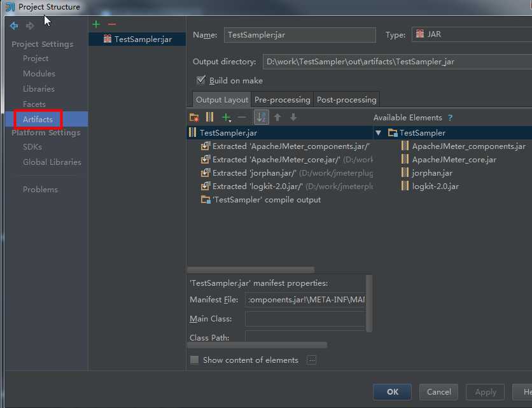Select ApacheJMeter_core.jar name in Available Elements
The image size is (532, 408).
pos(454,160)
